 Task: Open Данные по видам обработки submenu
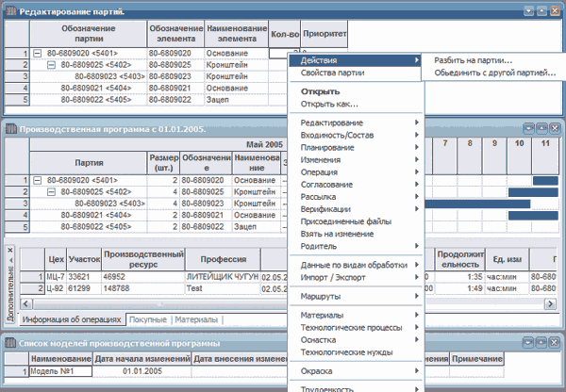point(356,265)
